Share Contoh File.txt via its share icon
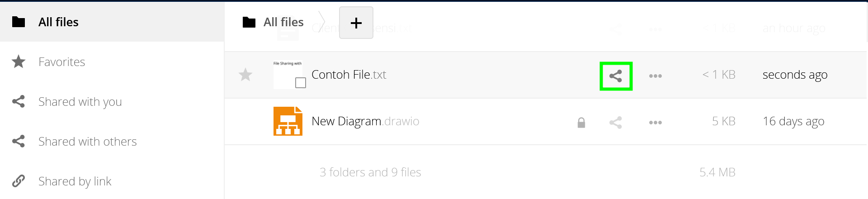This screenshot has width=868, height=199. (x=616, y=76)
